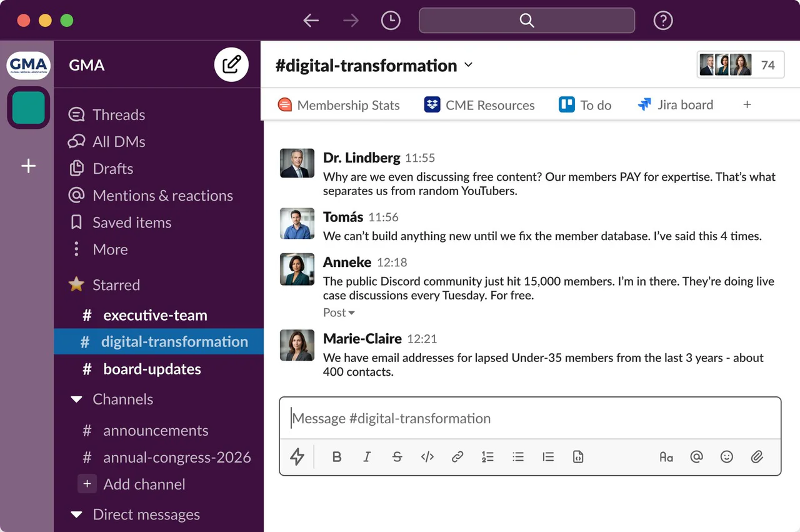
Task: Open the #digital-transformation channel dropdown
Action: pyautogui.click(x=469, y=65)
